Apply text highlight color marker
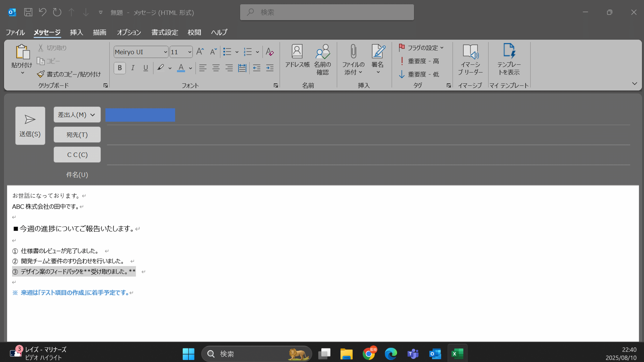This screenshot has width=644, height=362. click(160, 68)
